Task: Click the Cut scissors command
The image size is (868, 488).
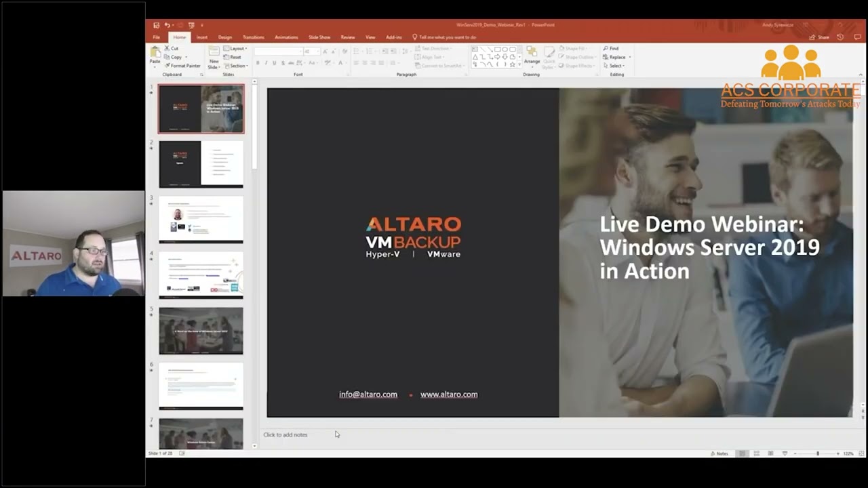Action: [x=171, y=49]
